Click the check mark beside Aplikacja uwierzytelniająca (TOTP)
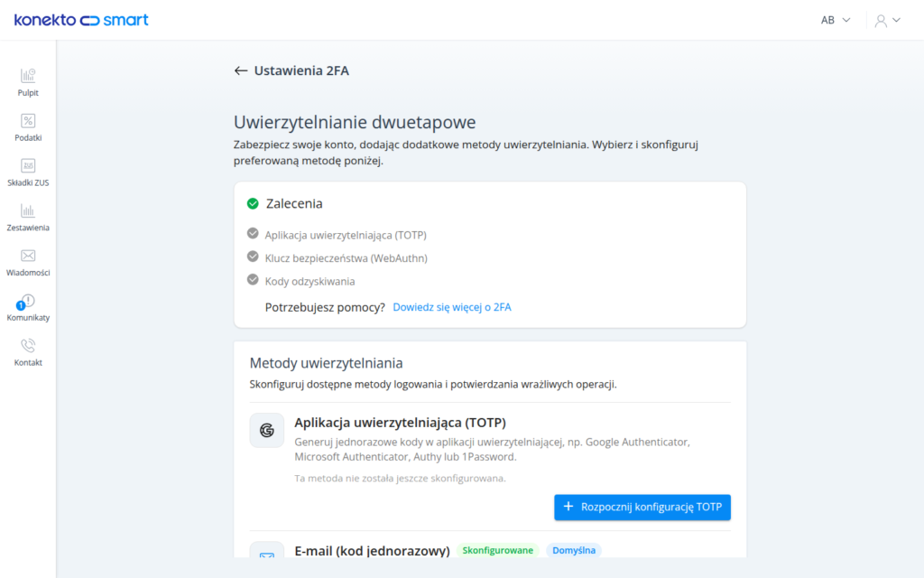Screen dimensions: 924x578 (x=253, y=234)
